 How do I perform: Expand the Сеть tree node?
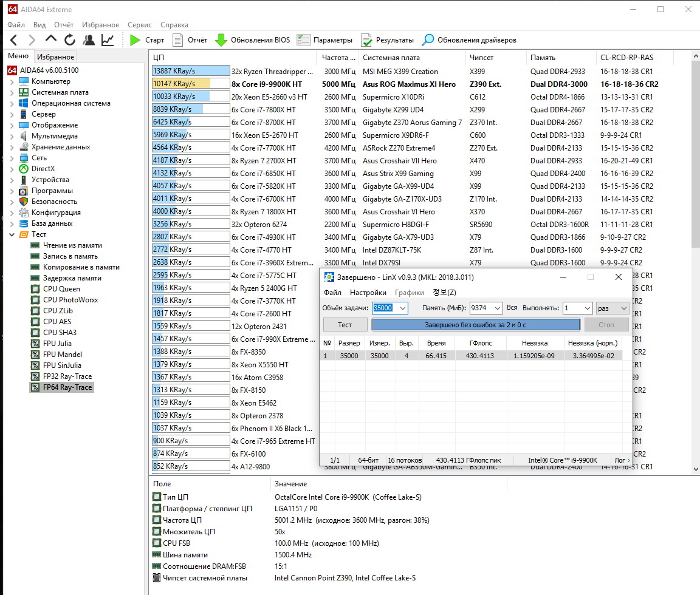pyautogui.click(x=12, y=158)
